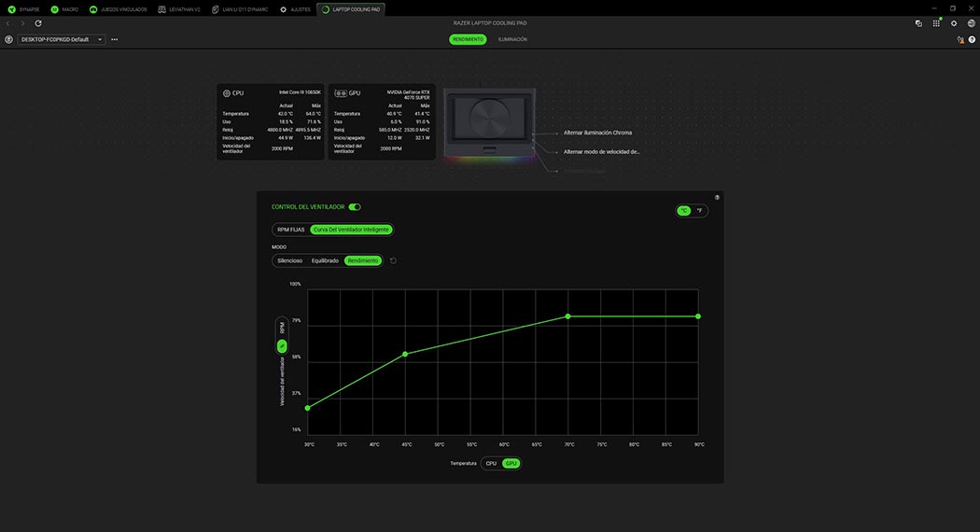Select °C temperature unit
This screenshot has width=980, height=532.
coord(684,211)
